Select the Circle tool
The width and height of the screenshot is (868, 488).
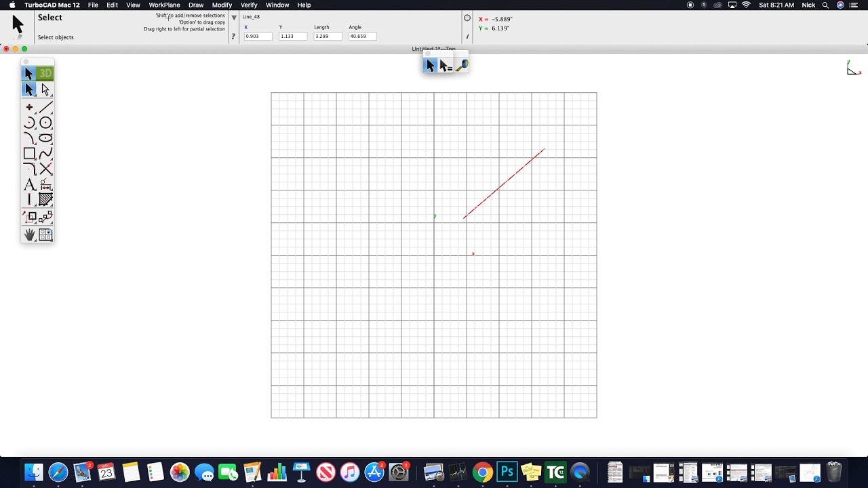45,123
